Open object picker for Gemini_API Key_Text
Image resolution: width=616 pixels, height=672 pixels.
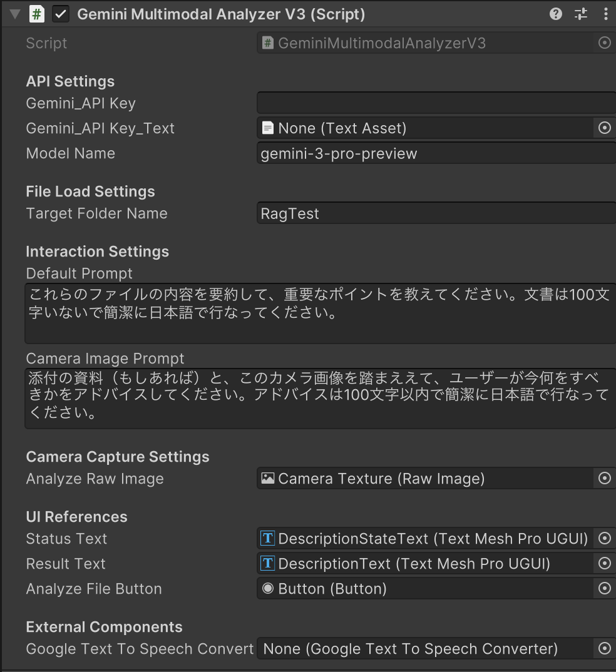pos(604,128)
